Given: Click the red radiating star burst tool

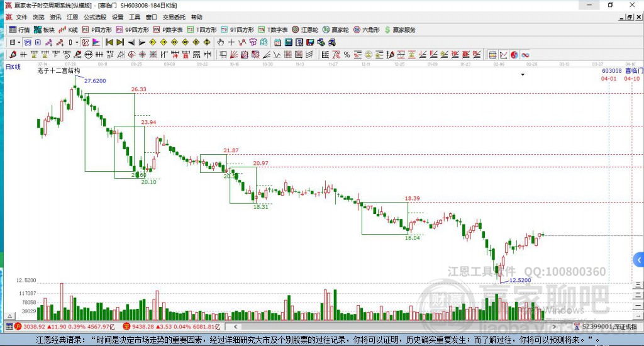Looking at the screenshot, I should (142, 55).
